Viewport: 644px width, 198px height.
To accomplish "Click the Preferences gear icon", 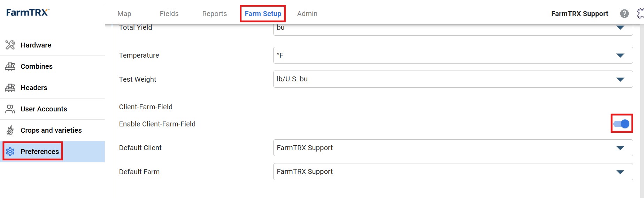I will [x=10, y=152].
